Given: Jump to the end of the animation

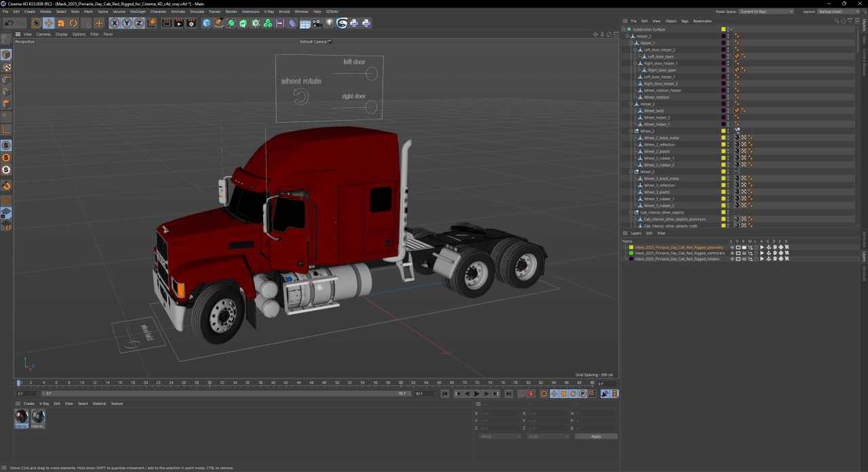Looking at the screenshot, I should pyautogui.click(x=509, y=393).
